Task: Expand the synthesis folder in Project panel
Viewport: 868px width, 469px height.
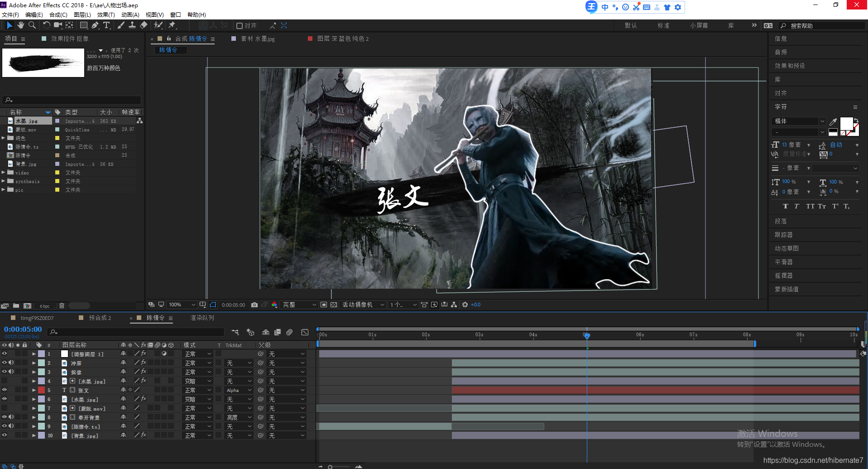Action: [4, 181]
